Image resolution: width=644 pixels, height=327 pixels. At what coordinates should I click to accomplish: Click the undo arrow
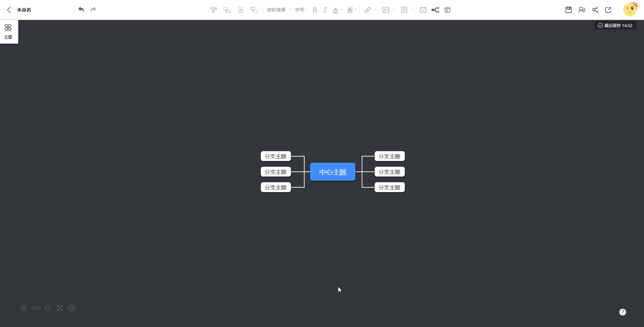81,9
